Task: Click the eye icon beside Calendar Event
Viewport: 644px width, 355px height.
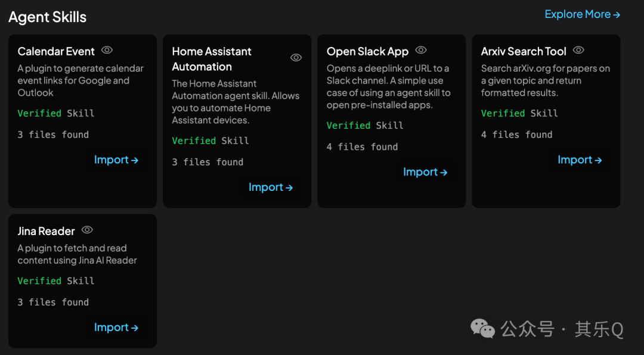Action: coord(107,50)
